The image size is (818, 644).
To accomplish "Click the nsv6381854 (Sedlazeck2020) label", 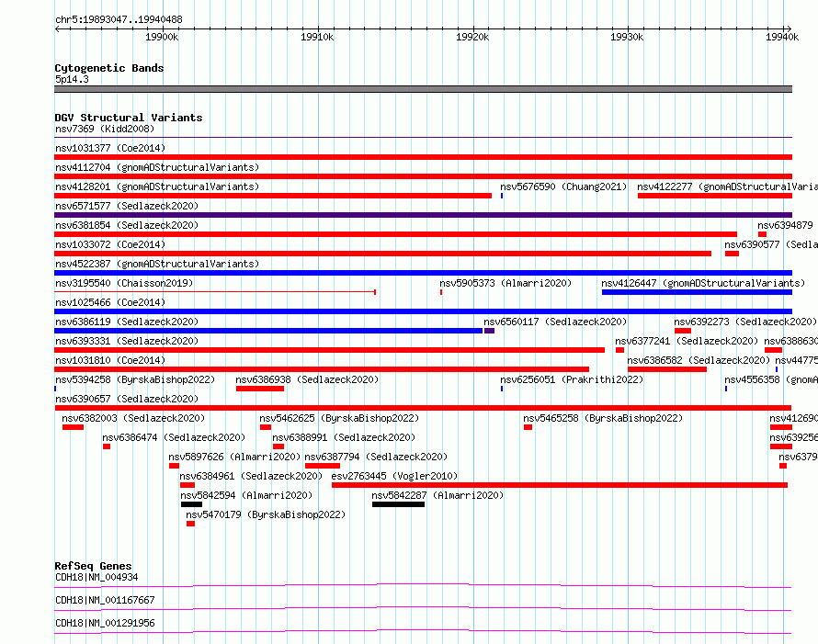I will point(127,225).
